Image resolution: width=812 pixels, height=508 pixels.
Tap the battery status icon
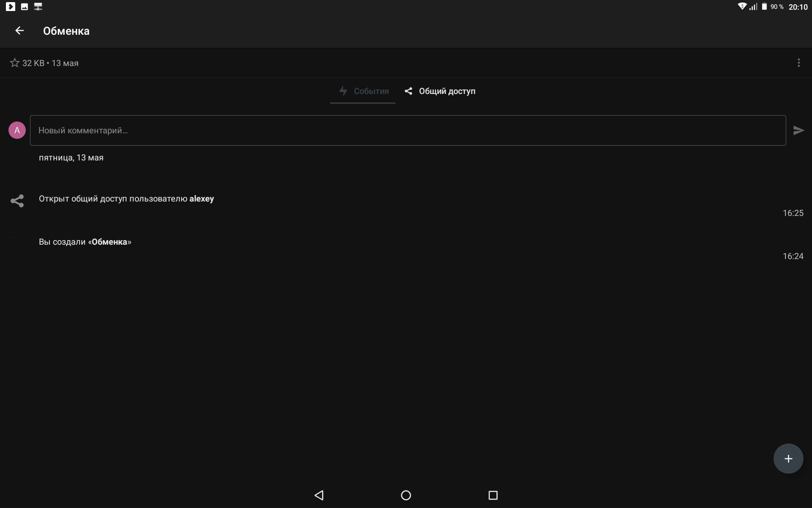(764, 7)
